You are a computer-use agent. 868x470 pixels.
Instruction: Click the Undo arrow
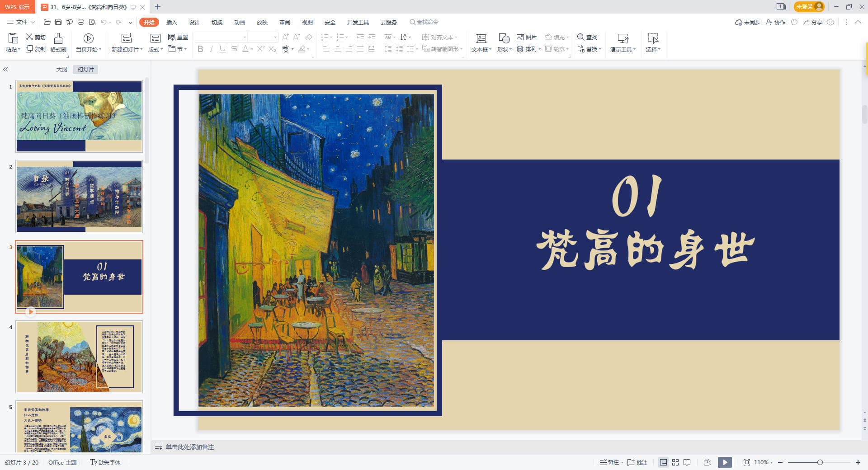click(104, 22)
